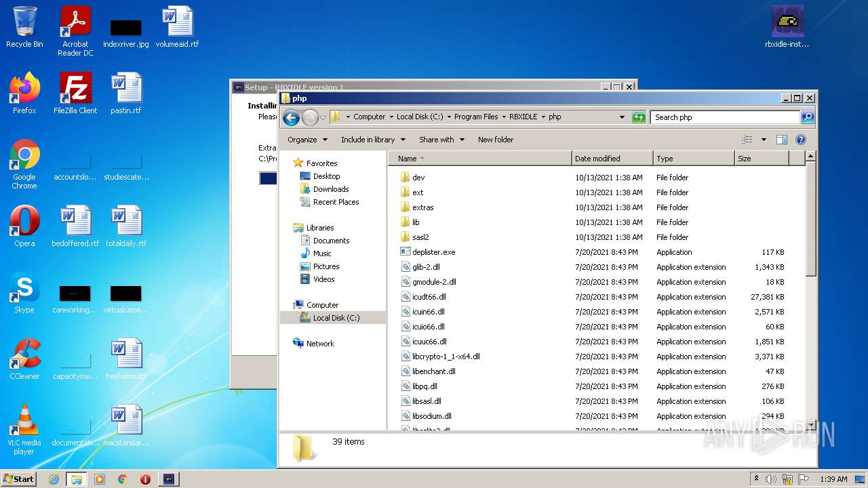868x488 pixels.
Task: Select the dev folder
Action: coord(412,178)
